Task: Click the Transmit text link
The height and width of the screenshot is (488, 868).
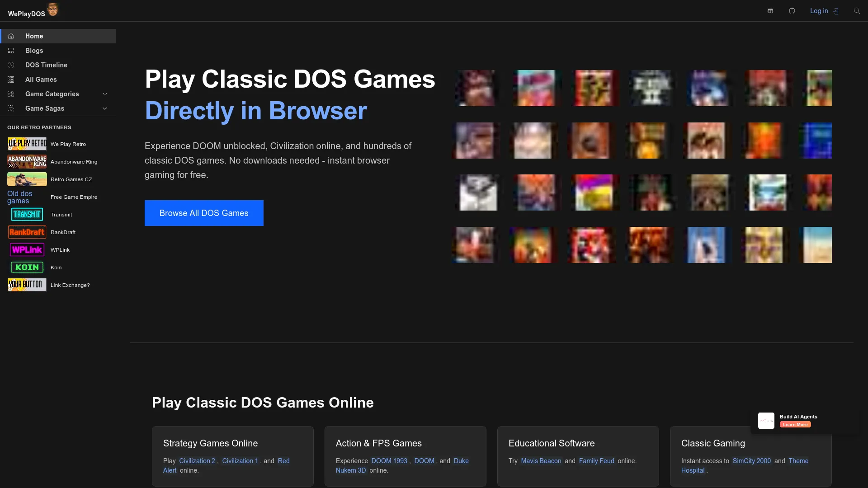Action: (x=61, y=215)
